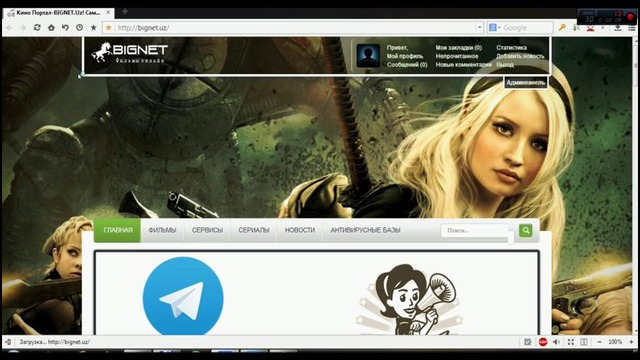Open the АНТИВИРУСНЫЕ БАЗЫ menu item

[365, 230]
